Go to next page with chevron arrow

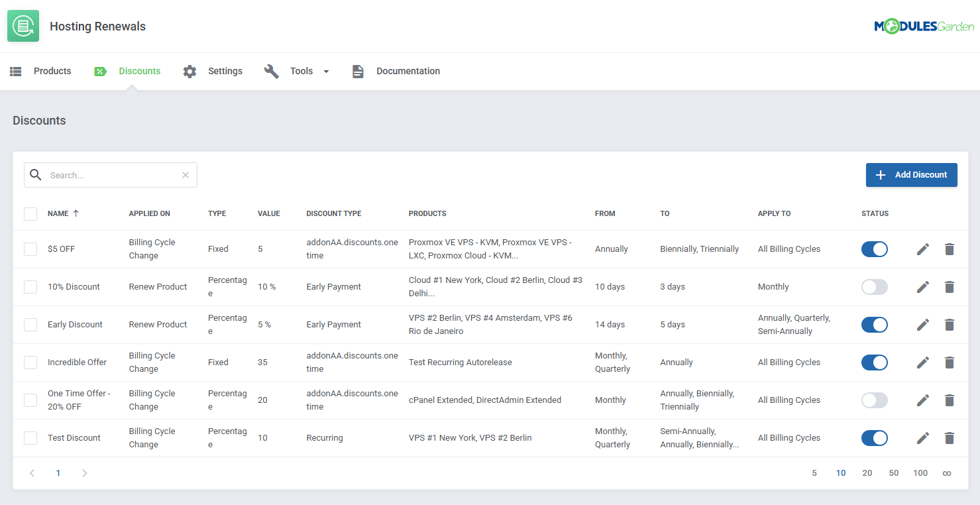click(84, 473)
